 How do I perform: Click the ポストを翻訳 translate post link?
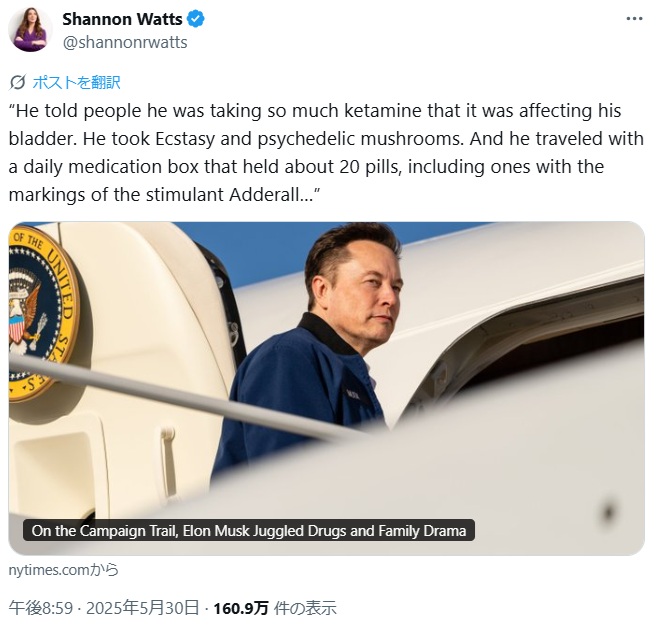tap(76, 83)
